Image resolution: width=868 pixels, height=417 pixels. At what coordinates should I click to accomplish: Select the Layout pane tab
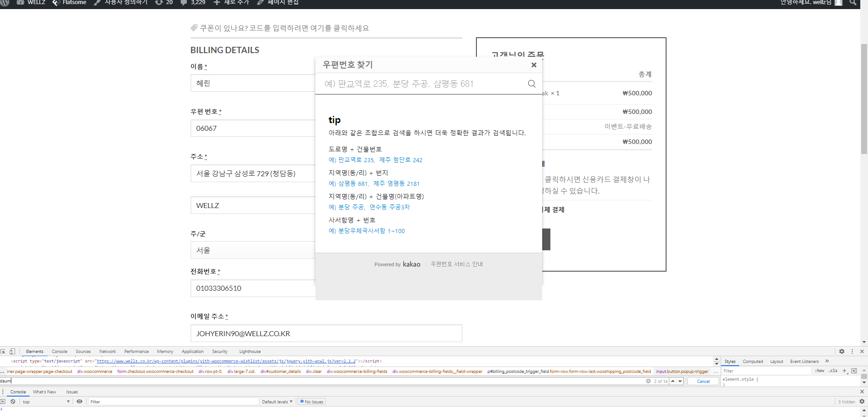pos(777,362)
